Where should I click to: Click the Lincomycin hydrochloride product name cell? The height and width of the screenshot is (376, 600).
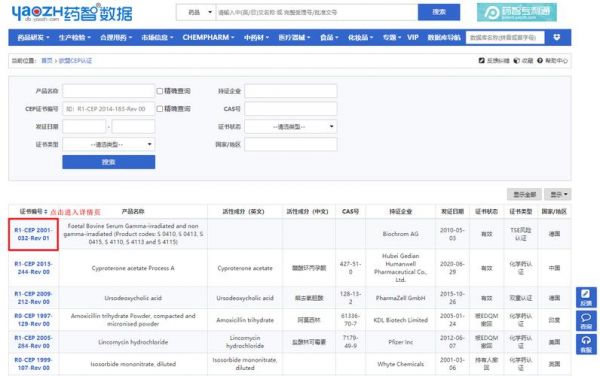(x=133, y=342)
